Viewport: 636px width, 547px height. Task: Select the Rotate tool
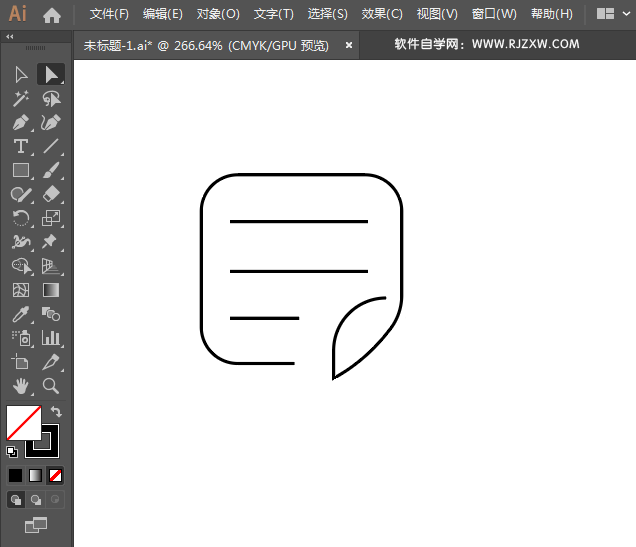coord(20,218)
